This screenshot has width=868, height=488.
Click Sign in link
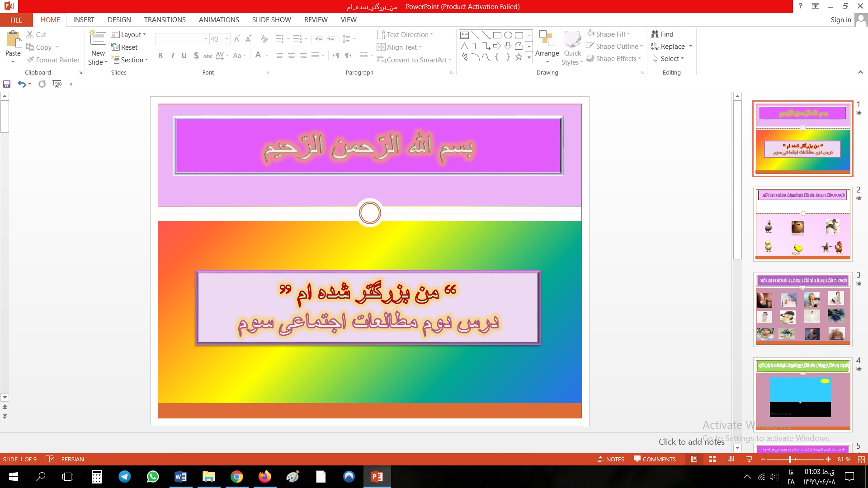pos(840,19)
